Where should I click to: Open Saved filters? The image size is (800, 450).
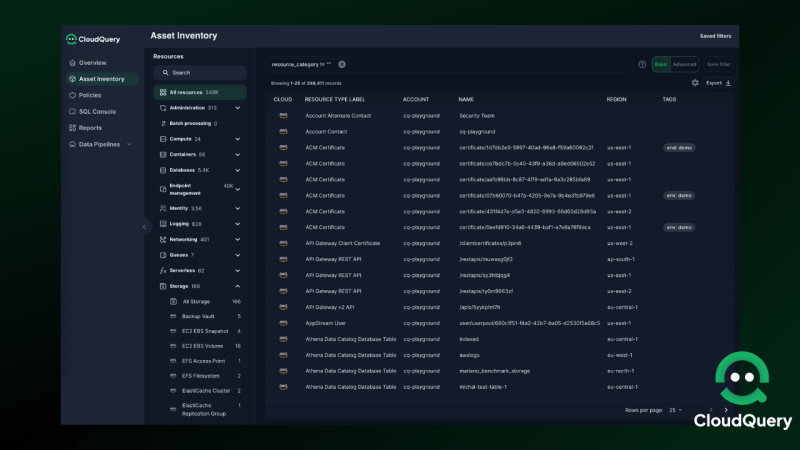[x=715, y=37]
